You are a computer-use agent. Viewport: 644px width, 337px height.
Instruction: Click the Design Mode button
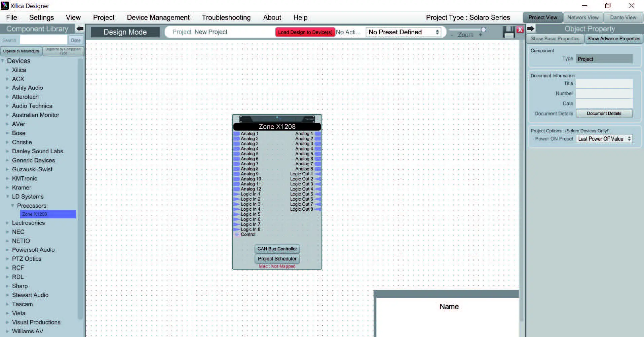click(x=125, y=32)
